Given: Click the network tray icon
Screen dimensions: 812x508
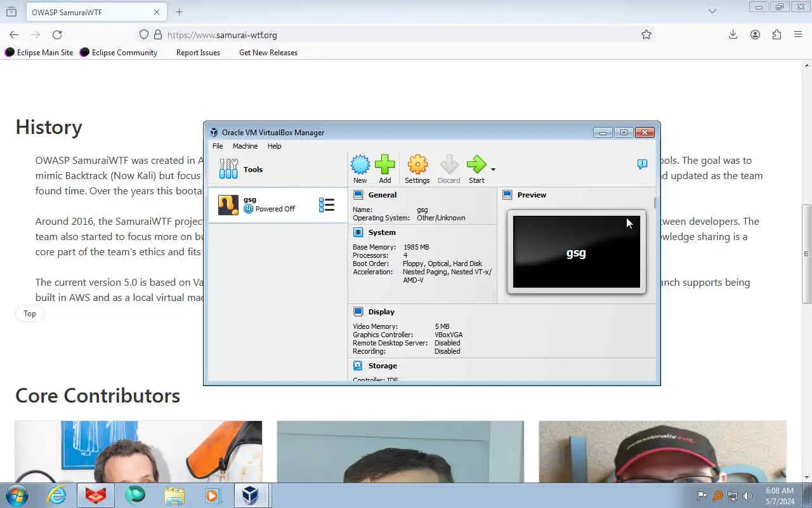Looking at the screenshot, I should (732, 496).
